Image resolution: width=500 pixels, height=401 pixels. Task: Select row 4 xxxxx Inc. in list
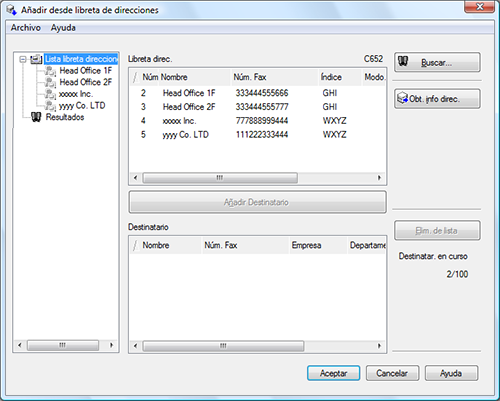(257, 120)
